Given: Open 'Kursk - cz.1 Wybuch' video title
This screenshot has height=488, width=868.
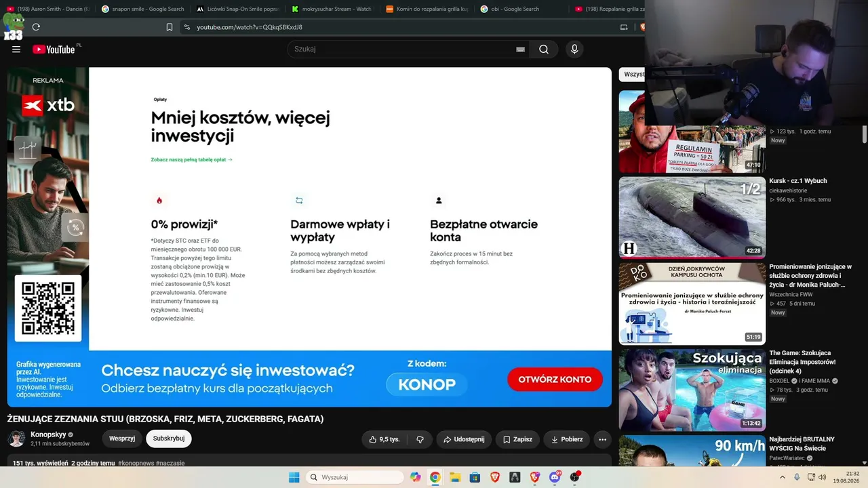Looking at the screenshot, I should [x=798, y=181].
